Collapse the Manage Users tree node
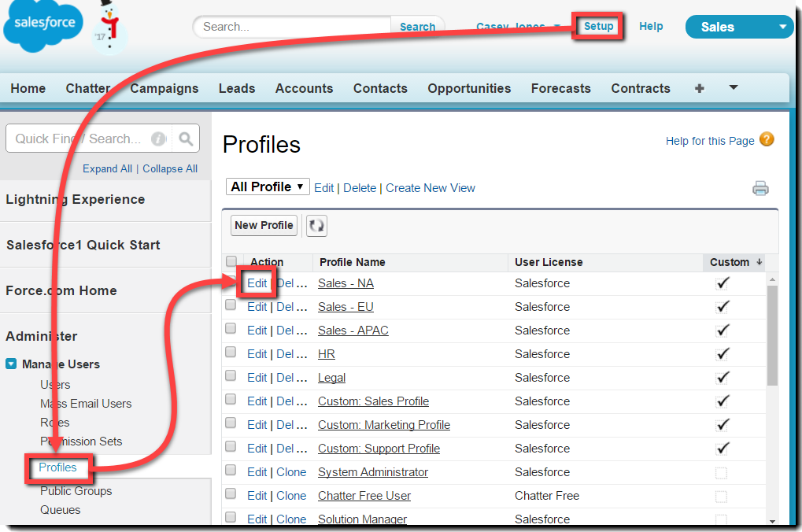Image resolution: width=802 pixels, height=532 pixels. click(x=10, y=364)
